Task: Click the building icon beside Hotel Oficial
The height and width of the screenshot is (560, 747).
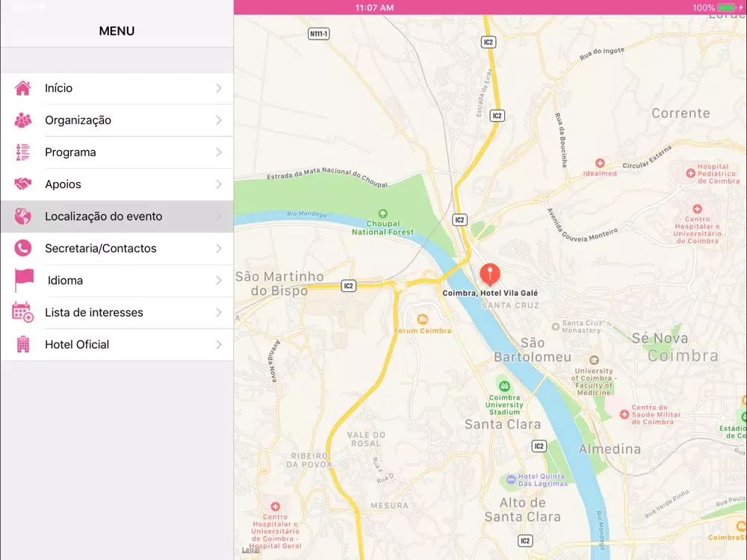Action: coord(23,344)
